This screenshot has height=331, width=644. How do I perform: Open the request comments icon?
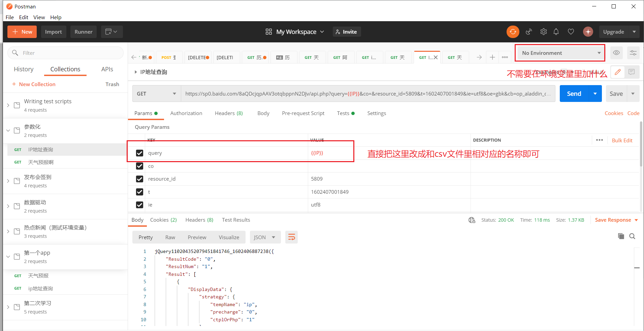tap(632, 72)
